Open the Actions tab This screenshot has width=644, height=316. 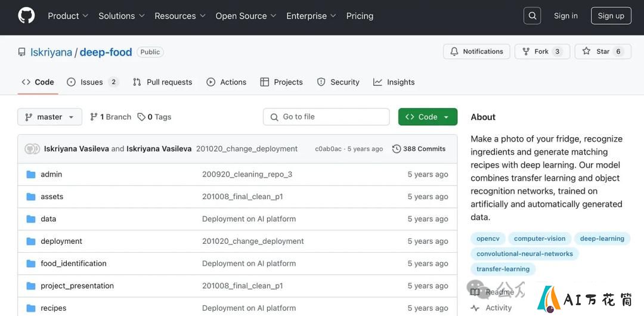227,82
